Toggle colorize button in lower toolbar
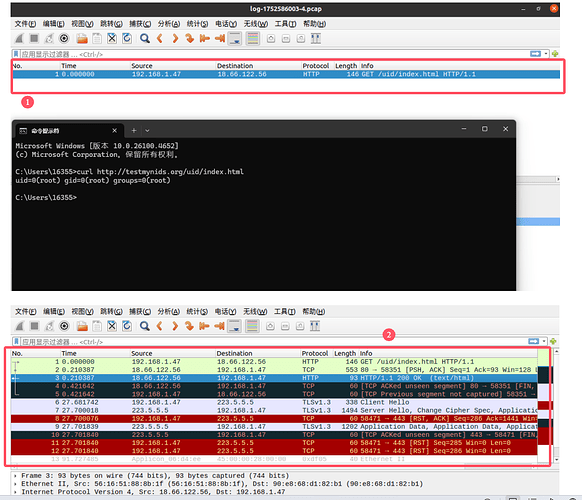The image size is (582, 500). coord(252,326)
